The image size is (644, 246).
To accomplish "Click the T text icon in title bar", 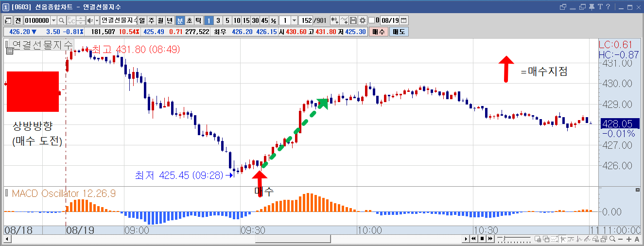I will point(600,7).
